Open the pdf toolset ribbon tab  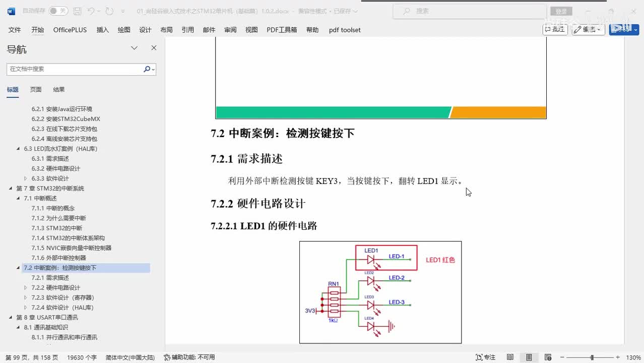pyautogui.click(x=345, y=30)
